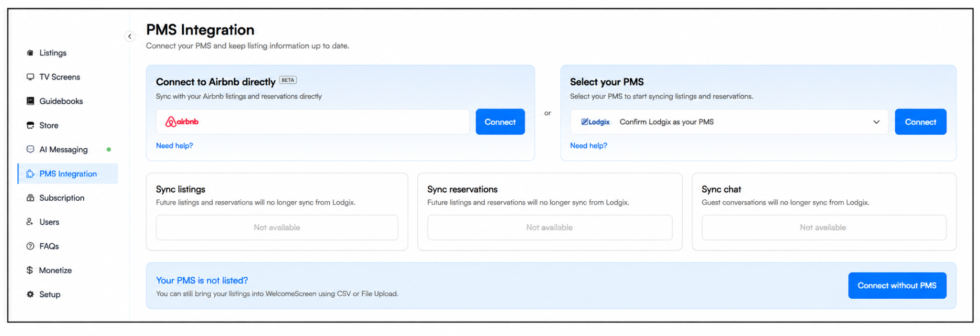The image size is (980, 336).
Task: Click the Airbnb logo field
Action: coord(313,122)
